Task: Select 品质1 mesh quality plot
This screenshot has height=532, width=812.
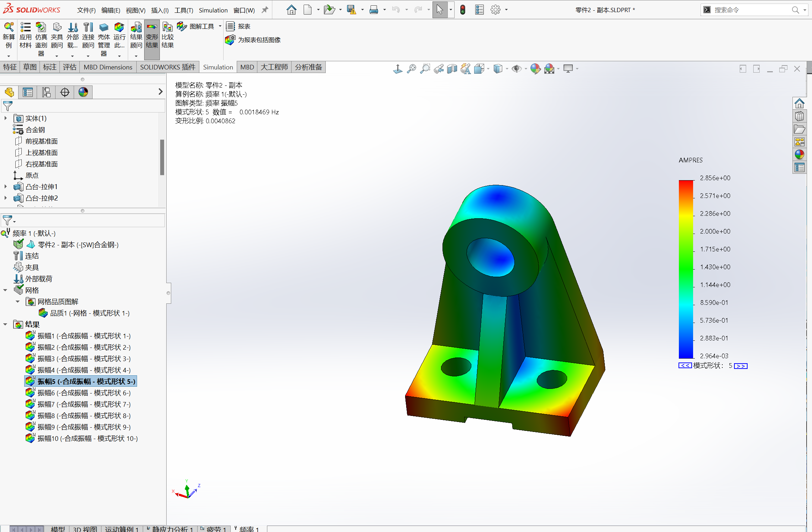Action: click(x=84, y=313)
